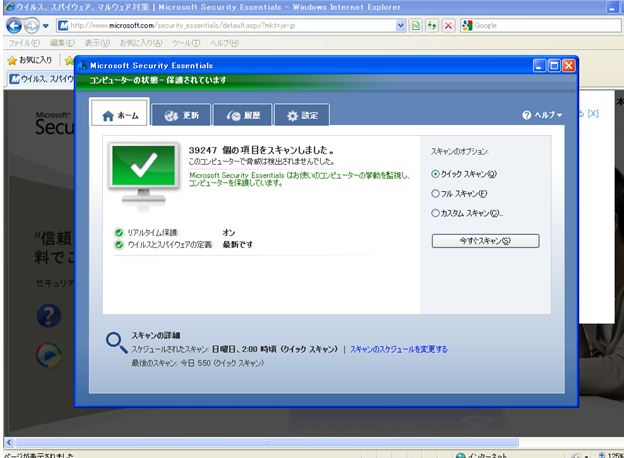Screen dimensions: 624x458
Task: Click the スキャンのスケジュールを変更する link
Action: 399,349
